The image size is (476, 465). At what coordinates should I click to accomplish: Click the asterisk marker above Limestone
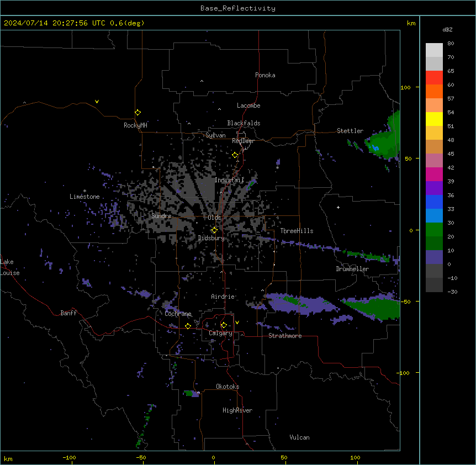click(x=84, y=191)
